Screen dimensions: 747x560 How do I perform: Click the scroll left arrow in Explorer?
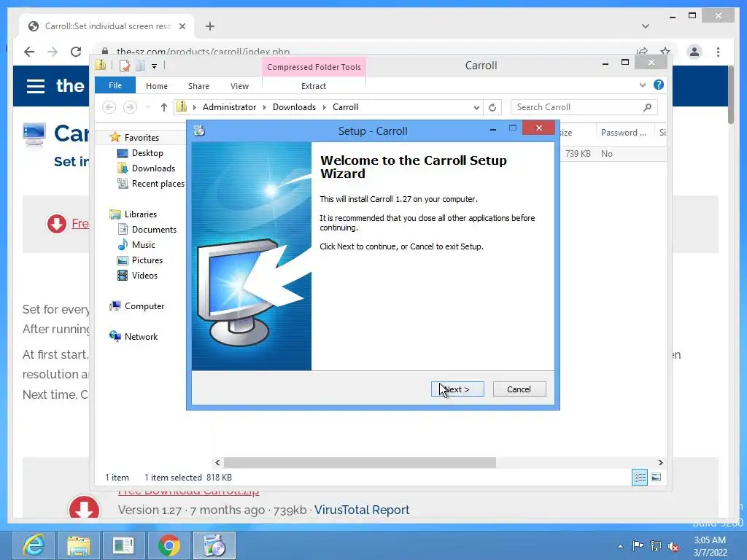coord(217,462)
